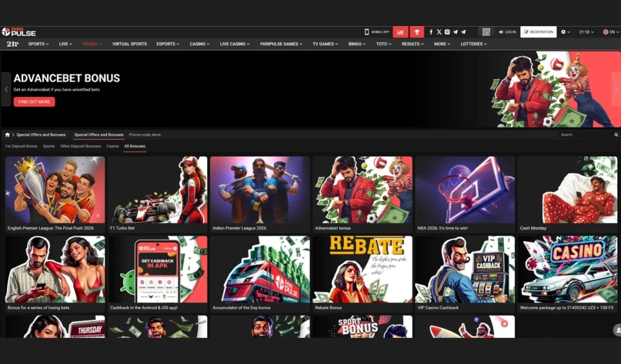The height and width of the screenshot is (364, 621).
Task: Expand the TV Games menu
Action: click(x=326, y=44)
